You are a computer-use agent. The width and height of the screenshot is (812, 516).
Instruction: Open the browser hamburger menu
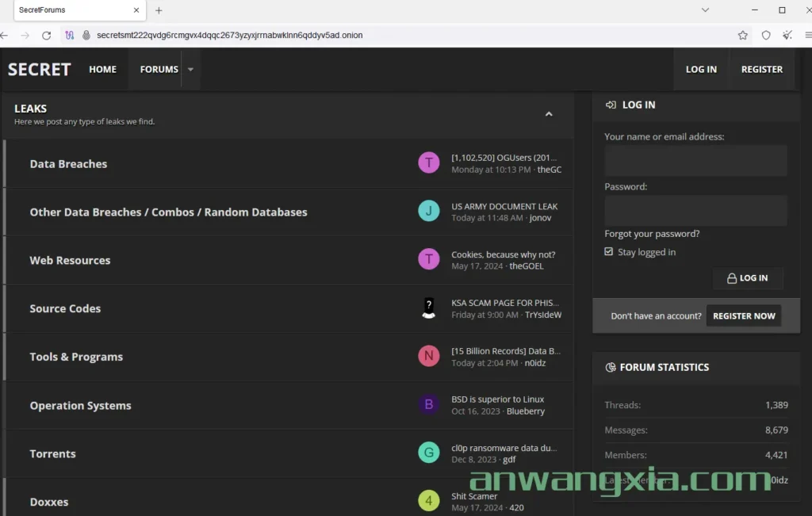point(808,35)
